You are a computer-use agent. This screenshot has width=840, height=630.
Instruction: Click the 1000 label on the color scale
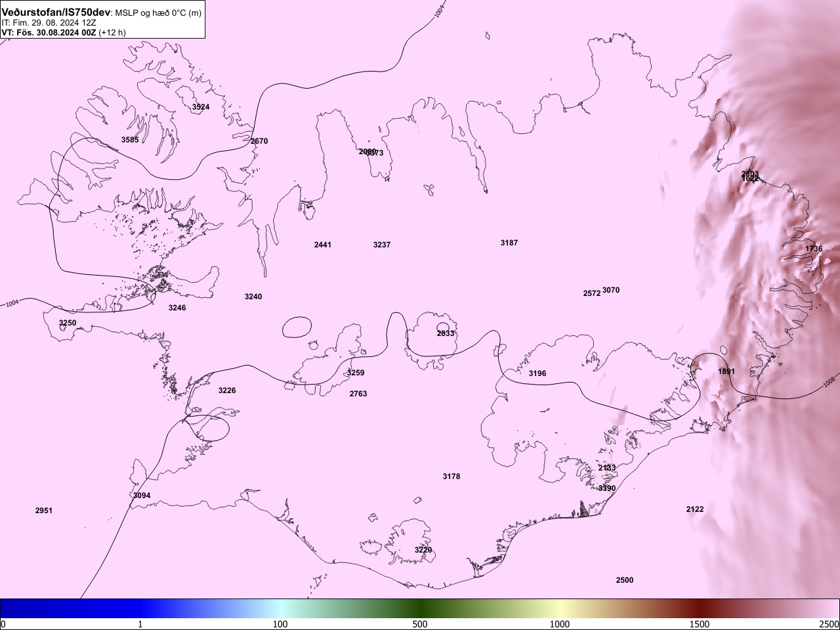coord(560,624)
